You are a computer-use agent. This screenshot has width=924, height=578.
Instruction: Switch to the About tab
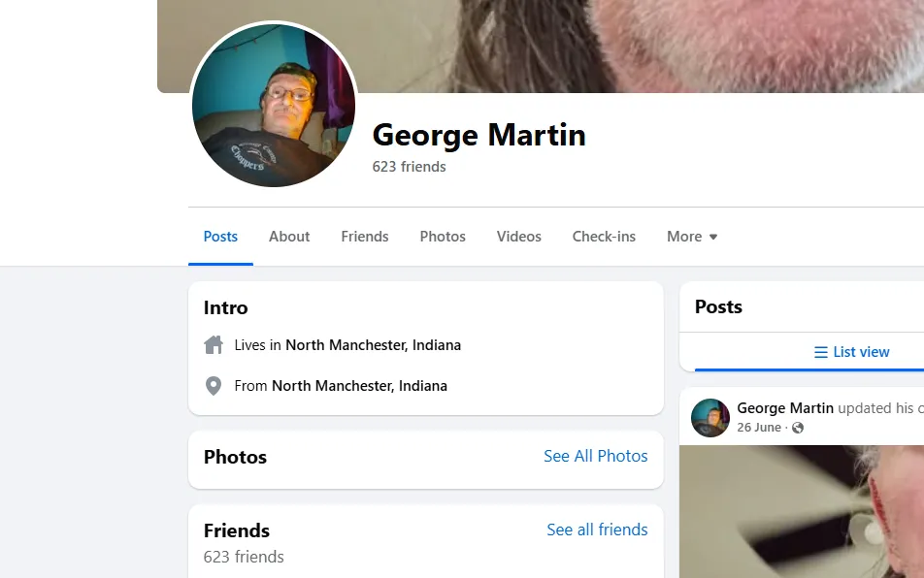(288, 236)
